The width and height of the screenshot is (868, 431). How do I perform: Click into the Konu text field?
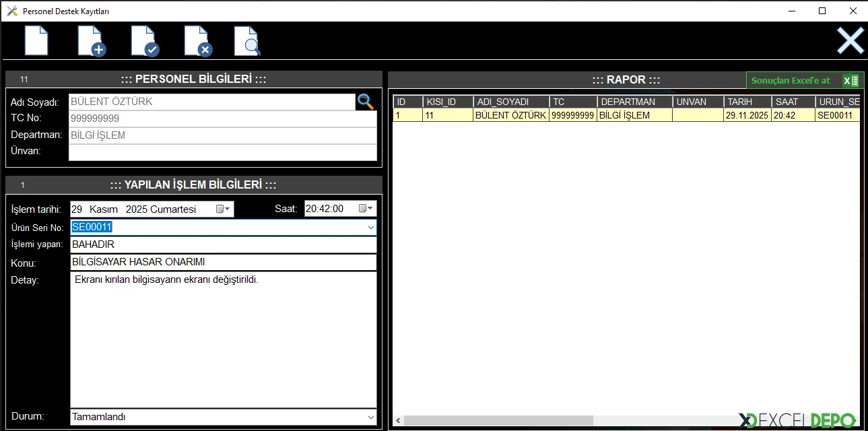click(x=222, y=262)
